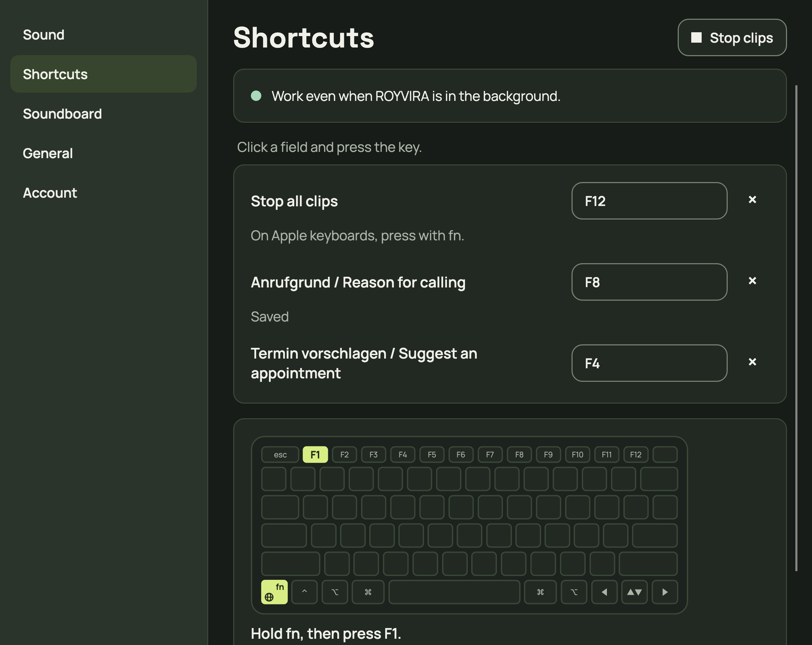The width and height of the screenshot is (812, 645).
Task: Click the F4 key on the keyboard diagram
Action: click(x=403, y=455)
